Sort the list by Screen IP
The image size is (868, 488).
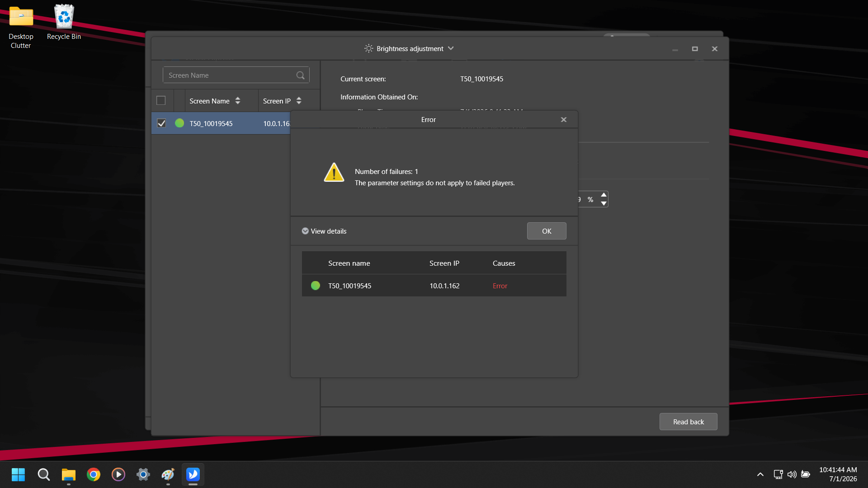299,101
